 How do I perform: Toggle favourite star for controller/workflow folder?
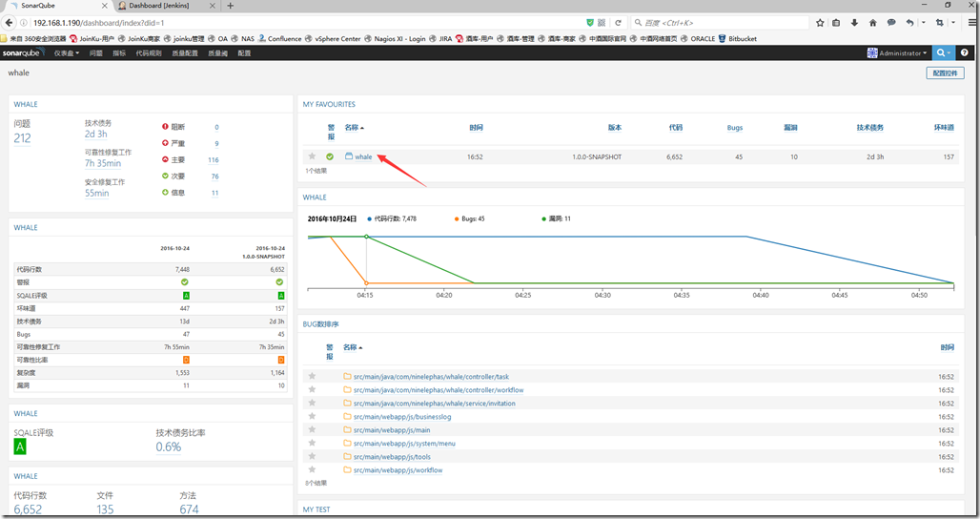click(x=312, y=389)
